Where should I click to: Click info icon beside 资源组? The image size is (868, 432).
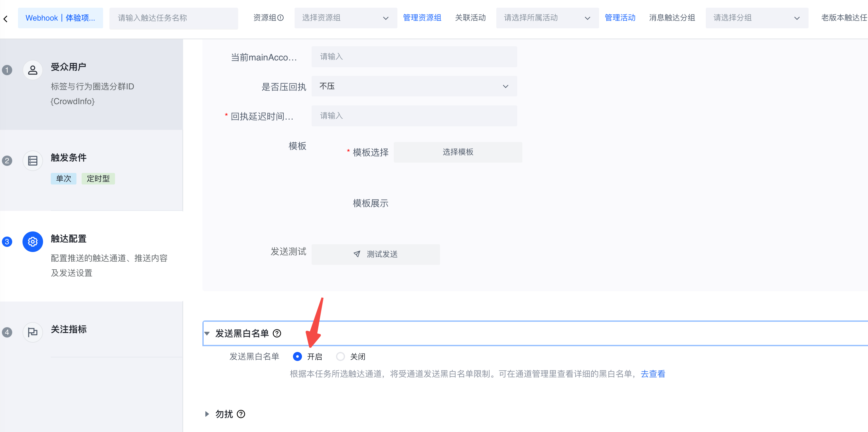coord(280,18)
